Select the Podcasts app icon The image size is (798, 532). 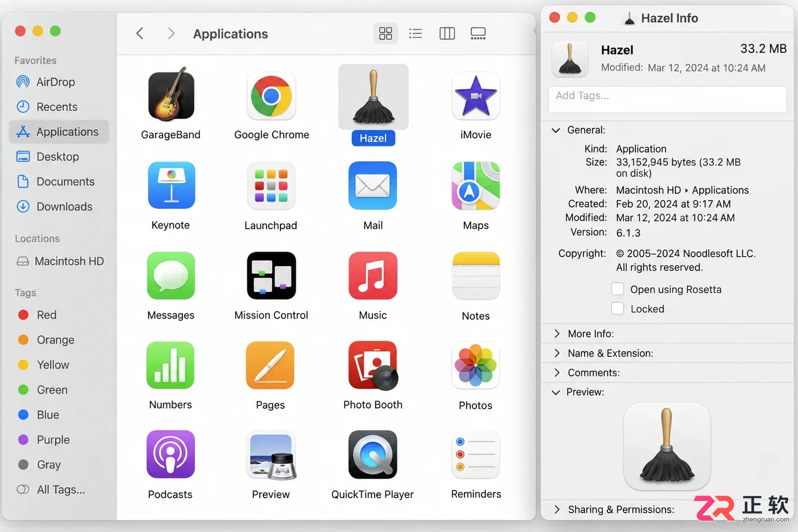pyautogui.click(x=171, y=454)
